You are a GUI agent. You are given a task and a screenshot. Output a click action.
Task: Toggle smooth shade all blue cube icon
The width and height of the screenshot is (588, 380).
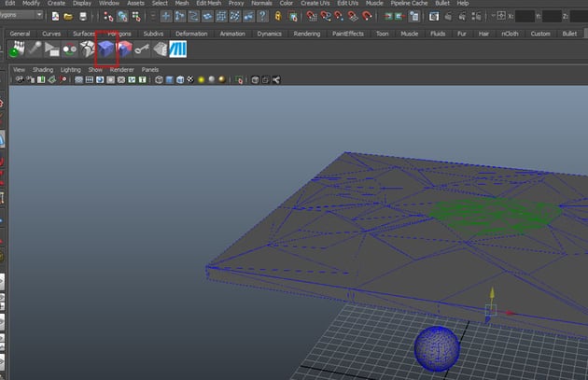coord(171,80)
